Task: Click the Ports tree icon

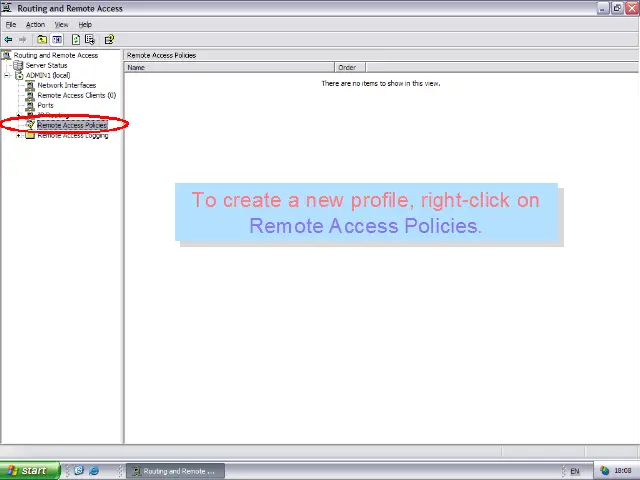Action: point(30,105)
